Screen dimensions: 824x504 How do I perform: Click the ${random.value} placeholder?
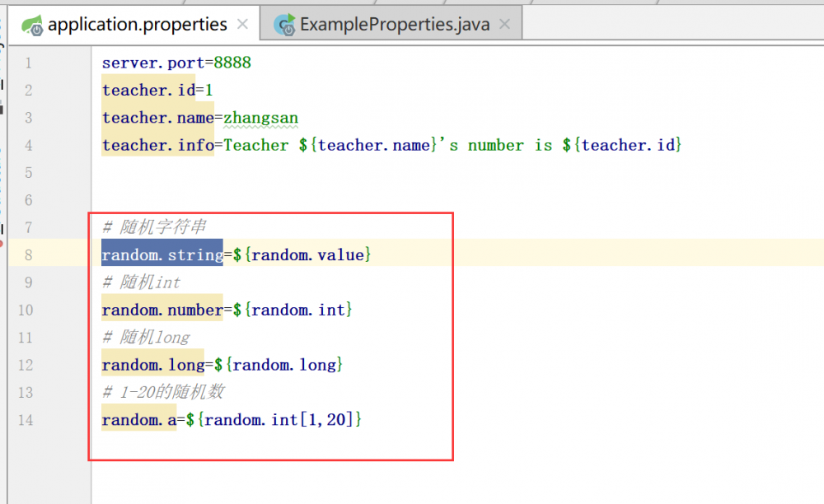point(302,255)
